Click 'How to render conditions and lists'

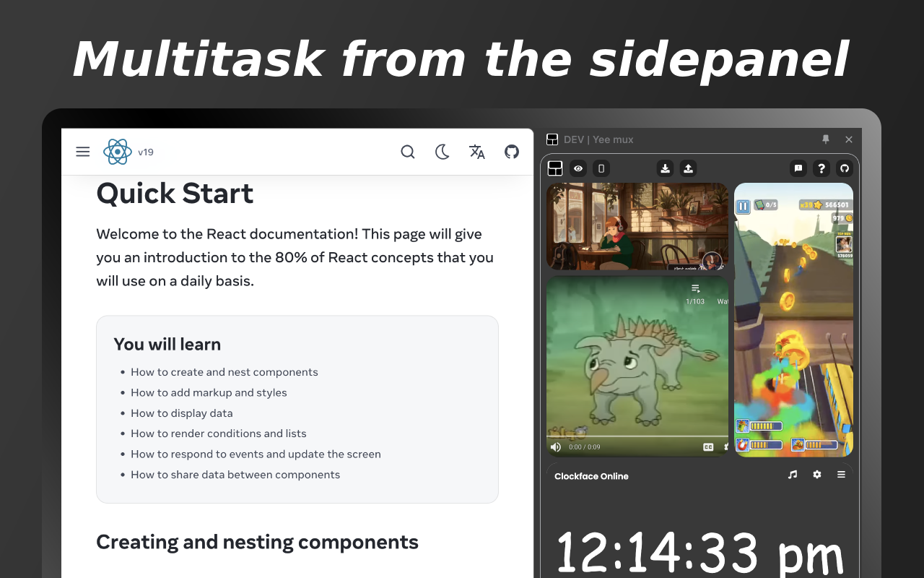pyautogui.click(x=219, y=433)
